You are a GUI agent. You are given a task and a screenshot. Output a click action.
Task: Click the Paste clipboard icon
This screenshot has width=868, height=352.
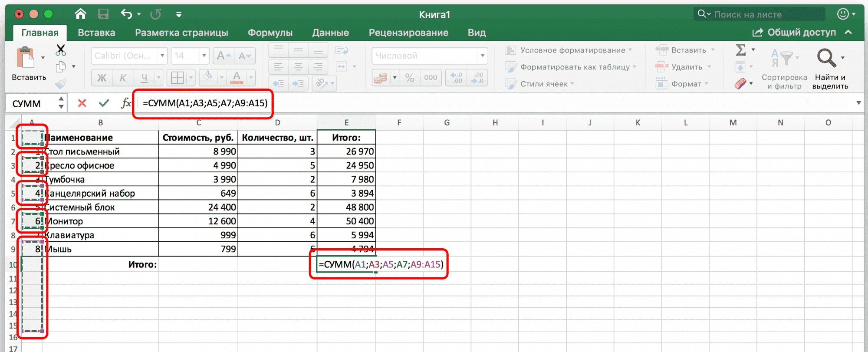pos(25,57)
